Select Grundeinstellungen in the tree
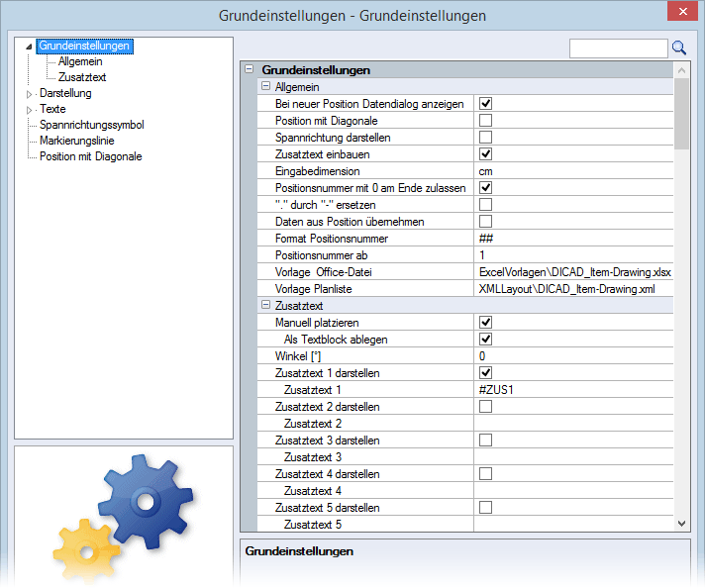The image size is (705, 588). click(x=84, y=46)
